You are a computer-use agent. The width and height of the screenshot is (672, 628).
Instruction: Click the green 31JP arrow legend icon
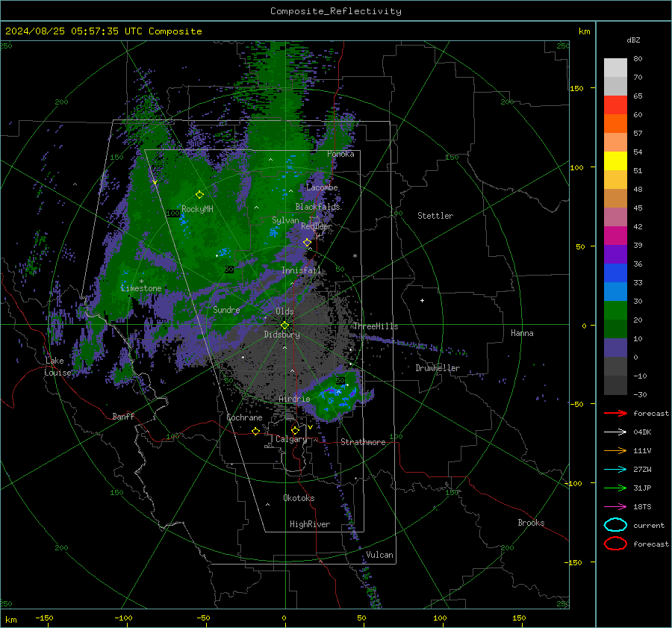[x=615, y=488]
